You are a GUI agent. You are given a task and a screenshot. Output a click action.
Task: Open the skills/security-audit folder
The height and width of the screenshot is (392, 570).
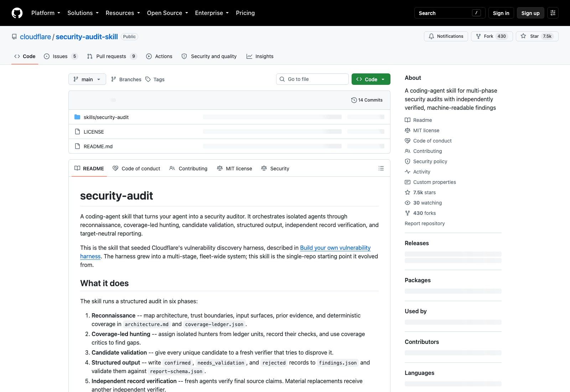point(106,117)
